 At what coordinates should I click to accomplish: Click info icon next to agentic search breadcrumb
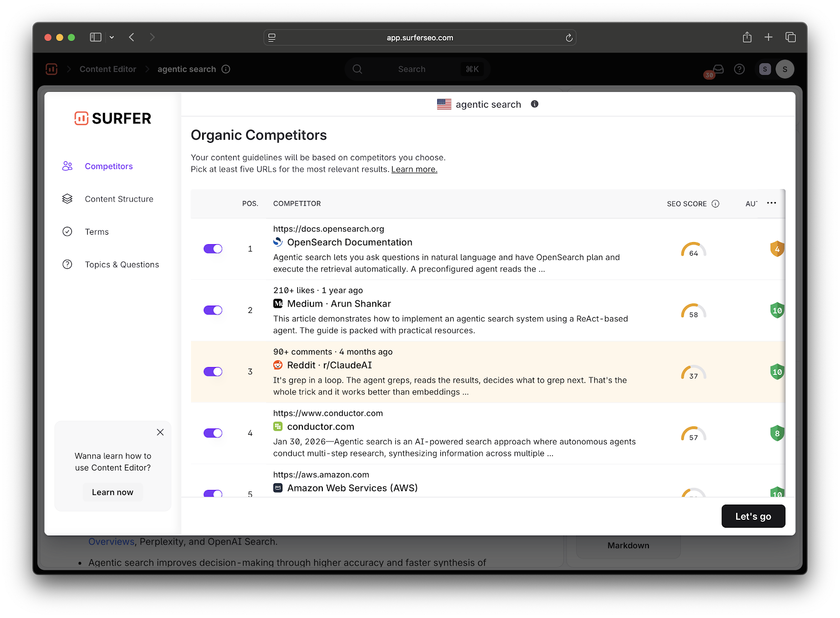(226, 69)
